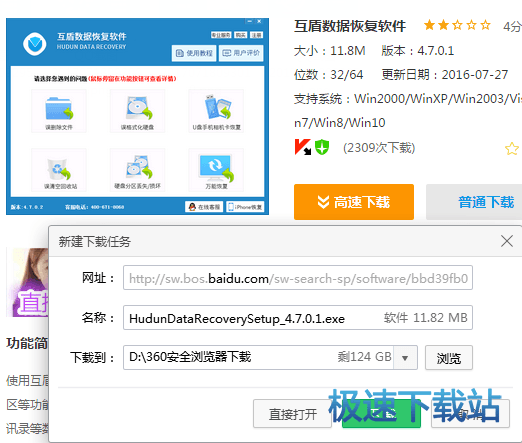Click the 互盾数据恢复软件 title heading
Image resolution: width=522 pixels, height=443 pixels.
point(350,26)
